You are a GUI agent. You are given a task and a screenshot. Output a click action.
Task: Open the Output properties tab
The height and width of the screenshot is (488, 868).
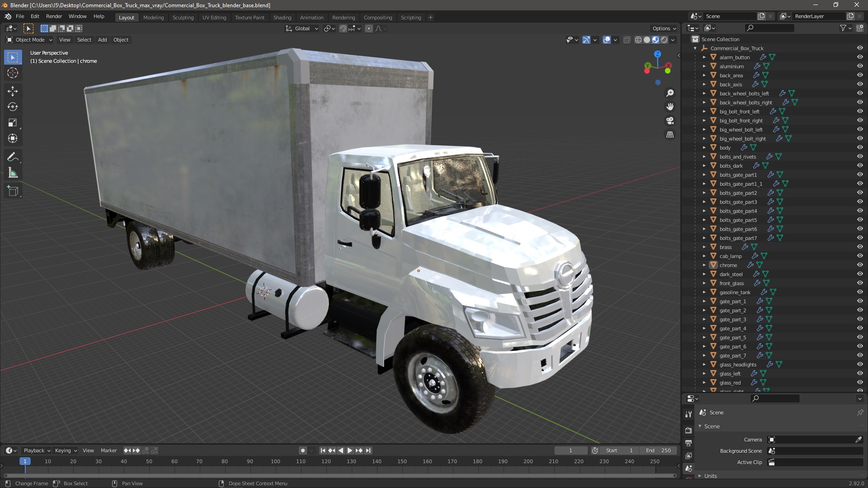click(689, 443)
